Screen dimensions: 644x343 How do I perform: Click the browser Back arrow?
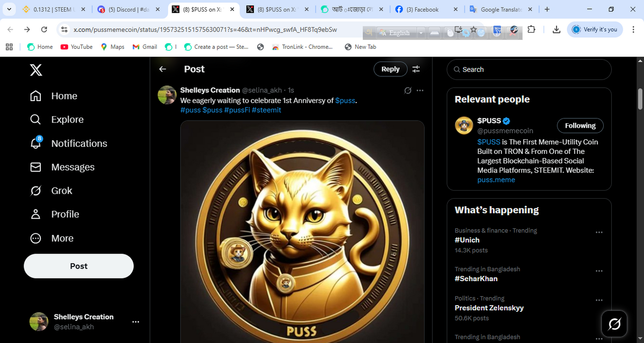pos(11,30)
